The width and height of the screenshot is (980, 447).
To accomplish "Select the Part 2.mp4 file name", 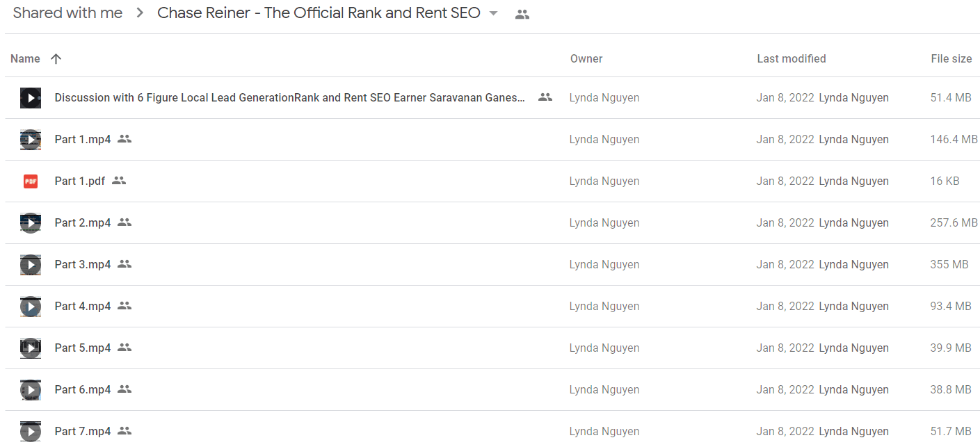I will click(x=83, y=222).
